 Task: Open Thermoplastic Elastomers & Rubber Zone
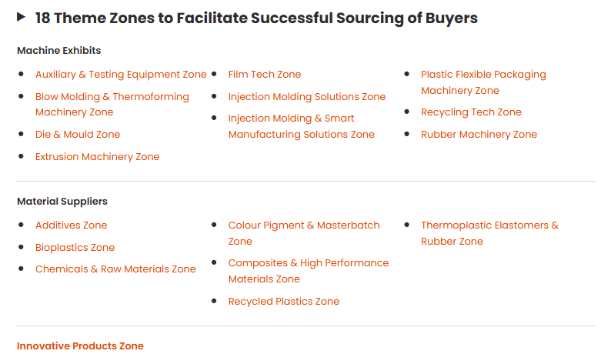489,225
